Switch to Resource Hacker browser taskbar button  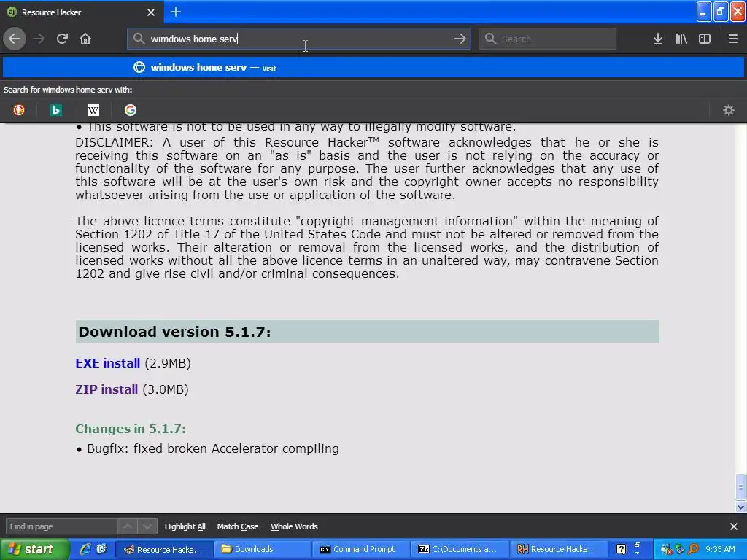[x=163, y=550]
